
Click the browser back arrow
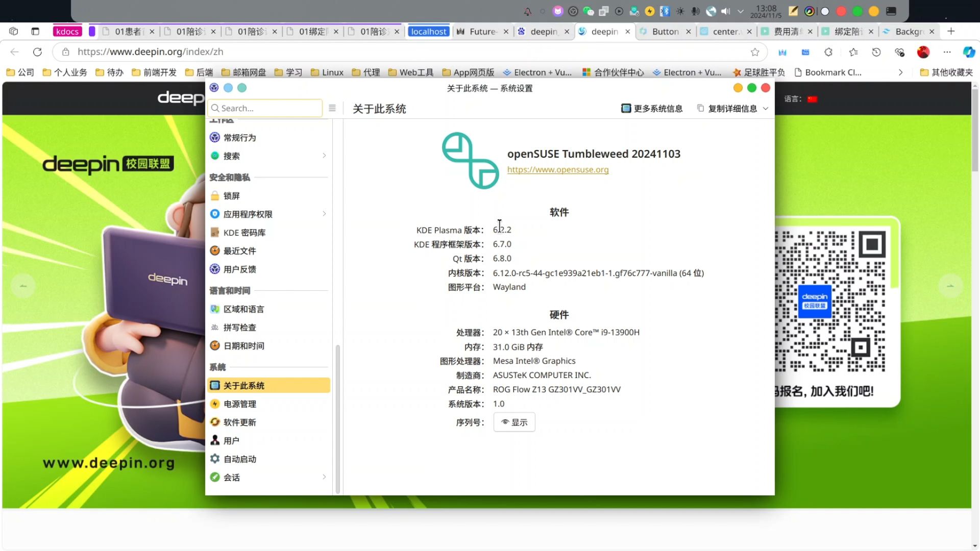pos(15,52)
